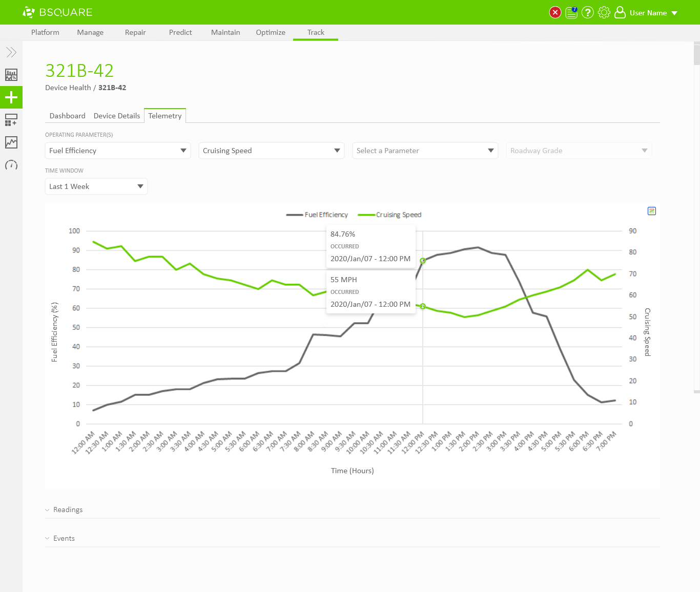Screen dimensions: 700x592
Task: Click the red error alert icon
Action: [555, 12]
